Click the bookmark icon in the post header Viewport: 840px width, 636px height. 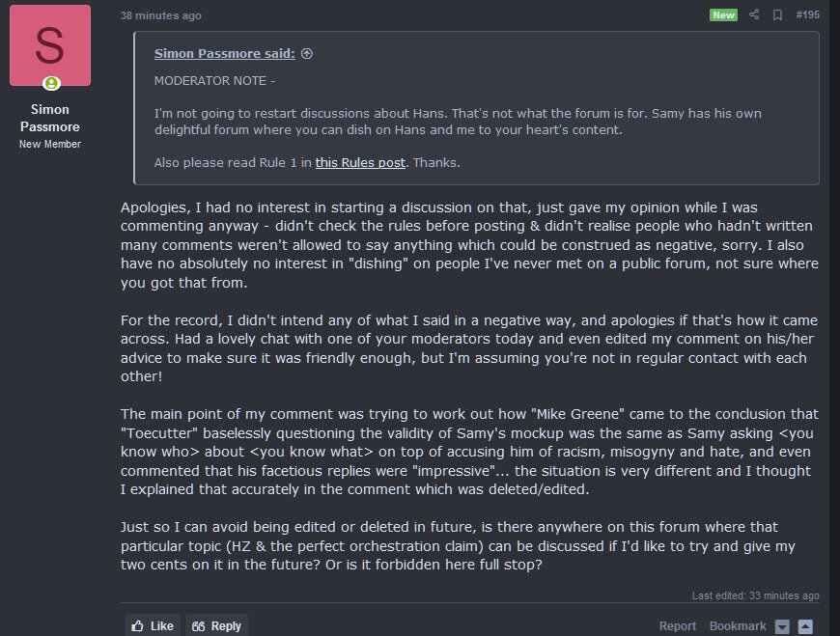tap(777, 15)
